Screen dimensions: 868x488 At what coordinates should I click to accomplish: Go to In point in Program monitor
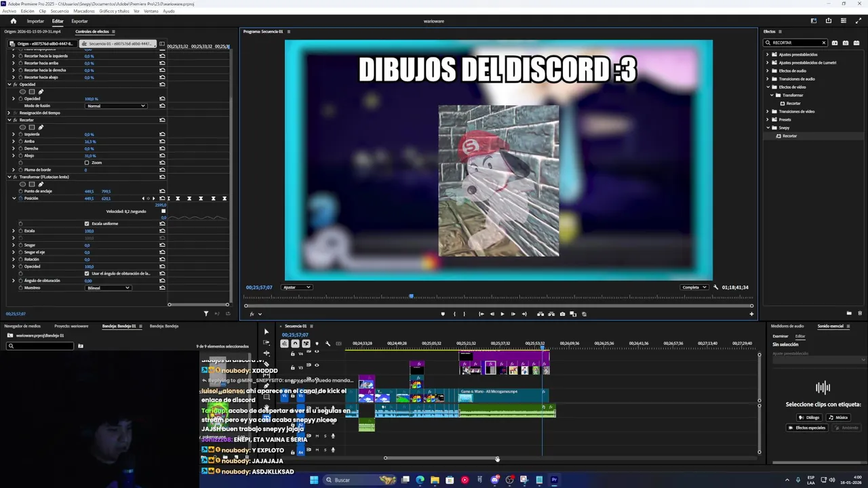[481, 314]
